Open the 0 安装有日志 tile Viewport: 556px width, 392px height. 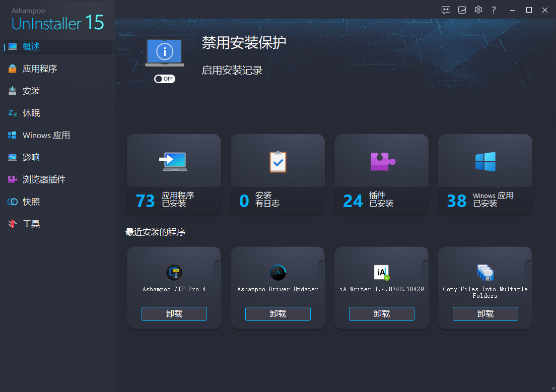pyautogui.click(x=277, y=174)
